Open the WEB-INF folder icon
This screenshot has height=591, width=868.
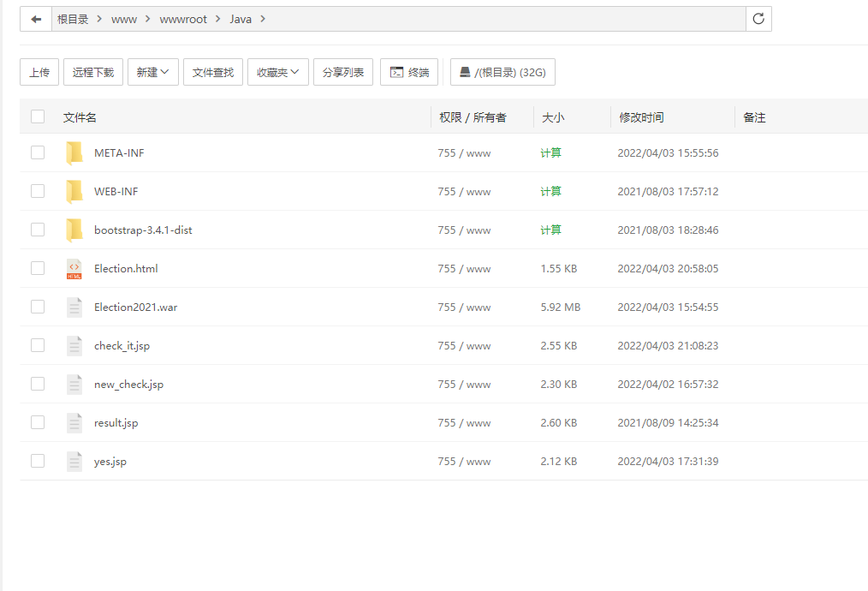[x=74, y=192]
